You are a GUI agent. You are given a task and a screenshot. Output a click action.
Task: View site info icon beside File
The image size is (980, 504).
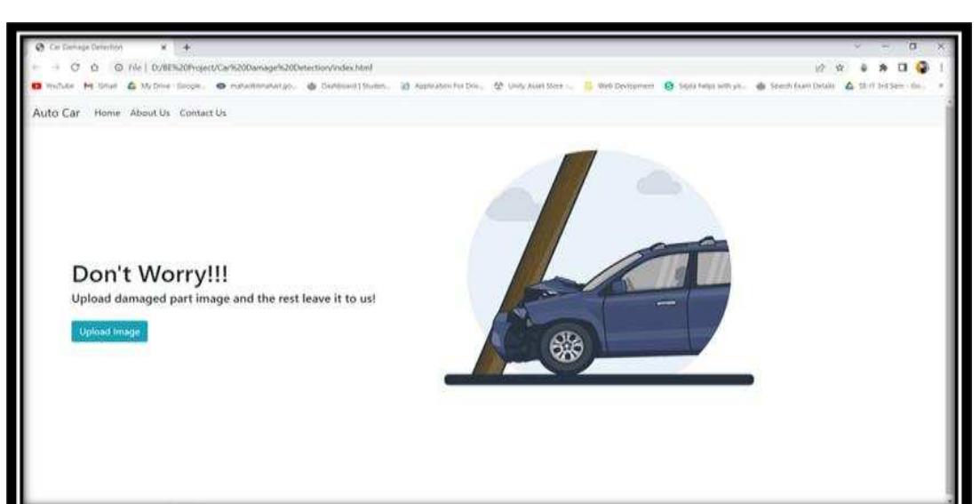117,68
